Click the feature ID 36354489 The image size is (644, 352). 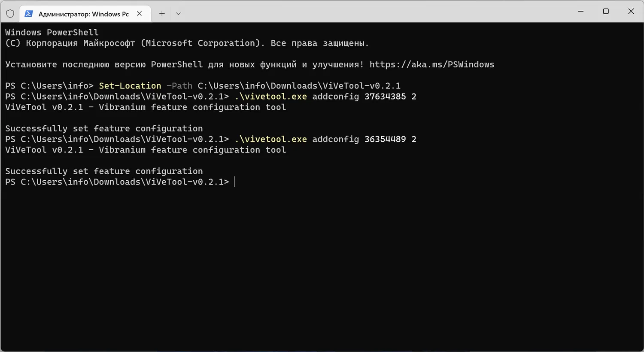point(385,139)
